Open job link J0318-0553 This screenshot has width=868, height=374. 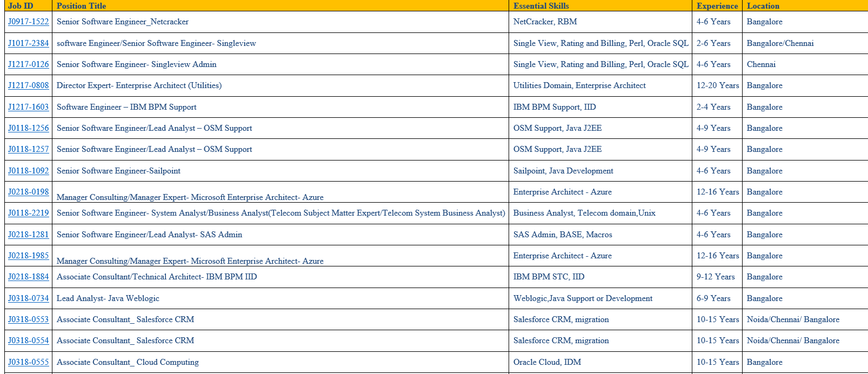(x=28, y=319)
